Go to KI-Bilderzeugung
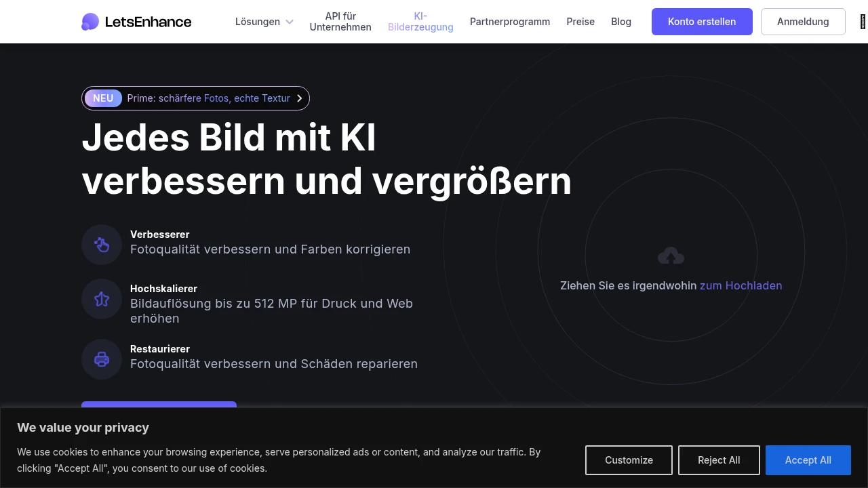Image resolution: width=868 pixels, height=488 pixels. pos(420,22)
